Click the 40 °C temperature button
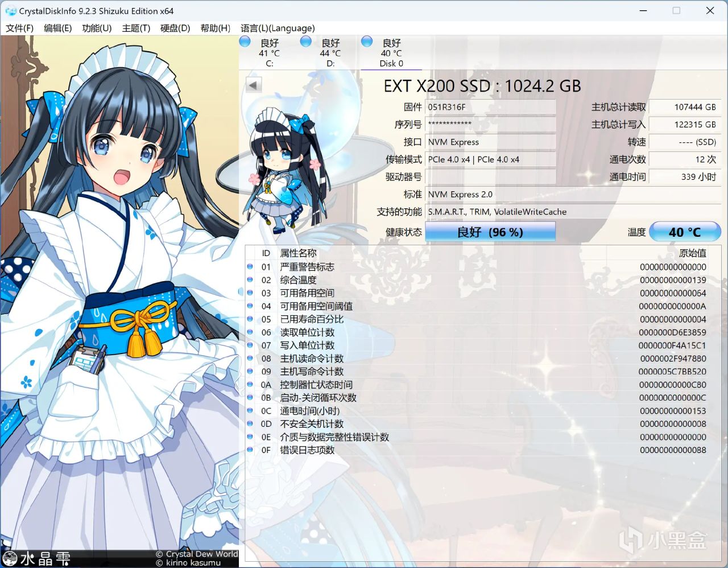This screenshot has width=728, height=568. pyautogui.click(x=685, y=232)
